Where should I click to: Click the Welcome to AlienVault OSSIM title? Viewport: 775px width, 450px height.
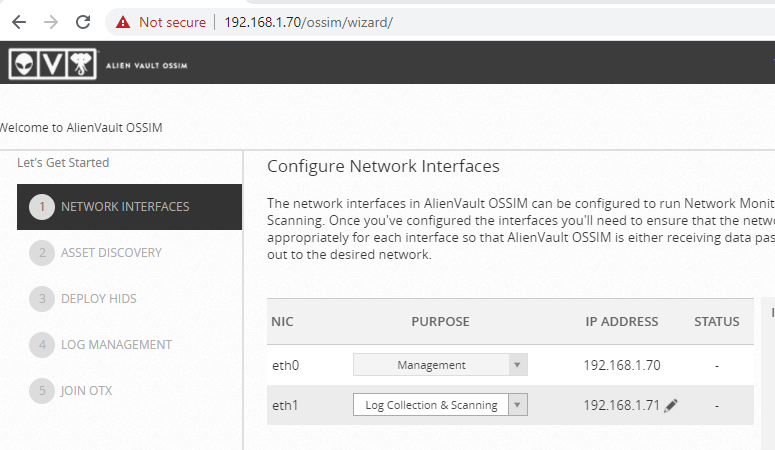81,128
